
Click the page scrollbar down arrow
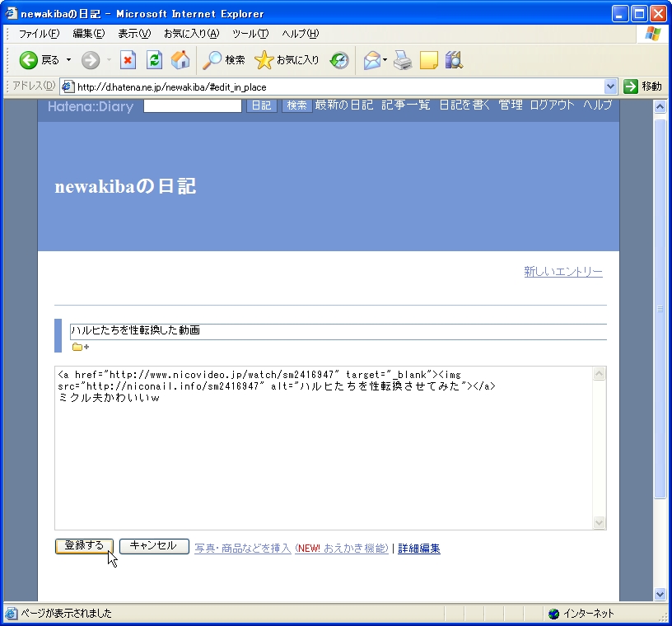click(x=660, y=594)
